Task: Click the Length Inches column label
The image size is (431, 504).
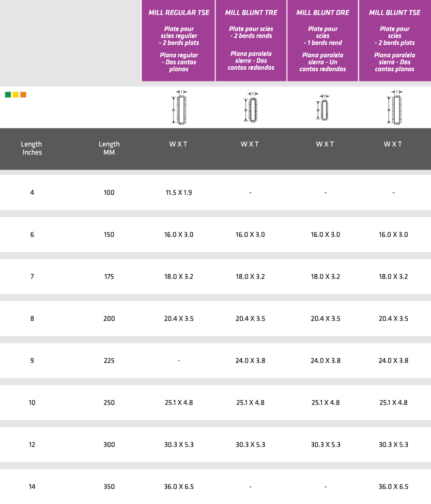Action: point(31,148)
